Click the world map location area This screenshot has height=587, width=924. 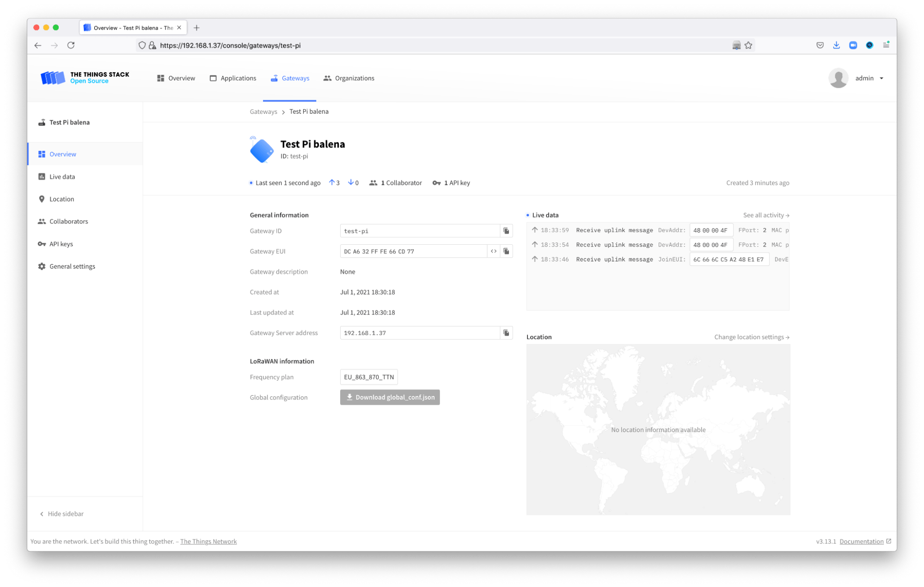658,430
